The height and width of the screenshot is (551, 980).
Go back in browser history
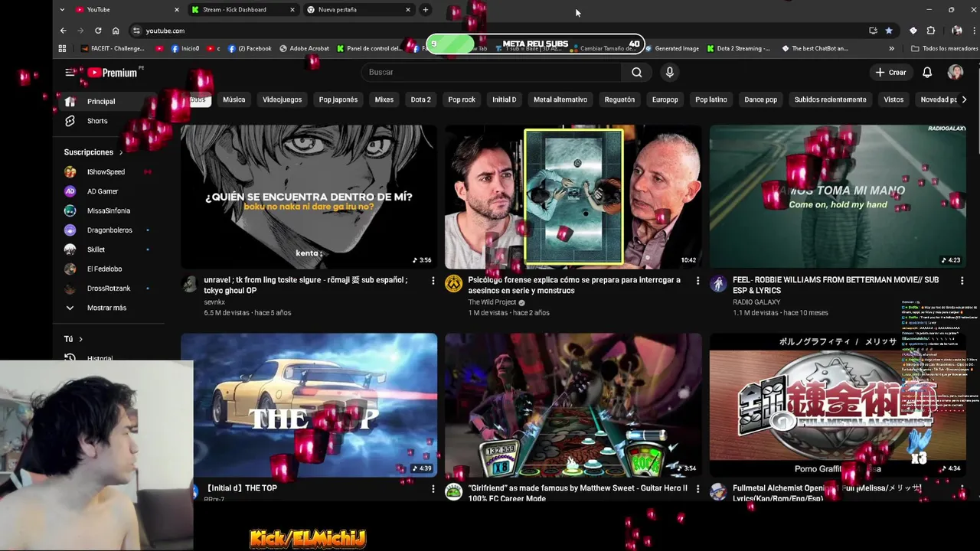click(64, 31)
